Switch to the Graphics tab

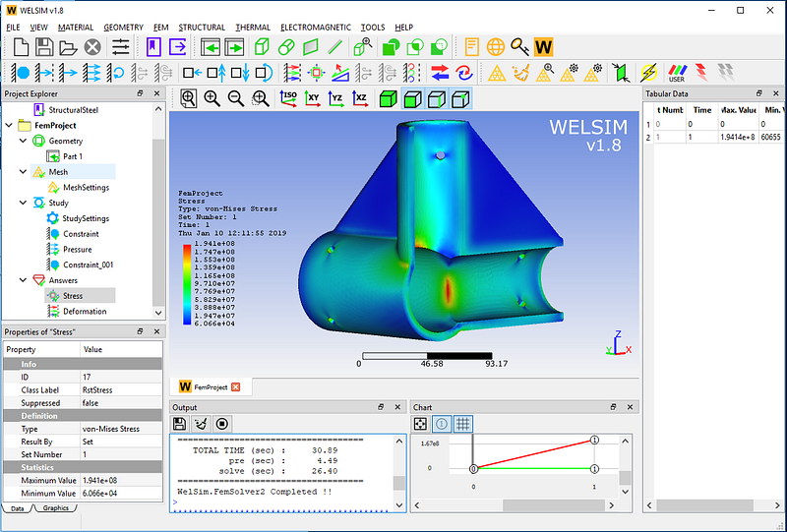[x=55, y=508]
